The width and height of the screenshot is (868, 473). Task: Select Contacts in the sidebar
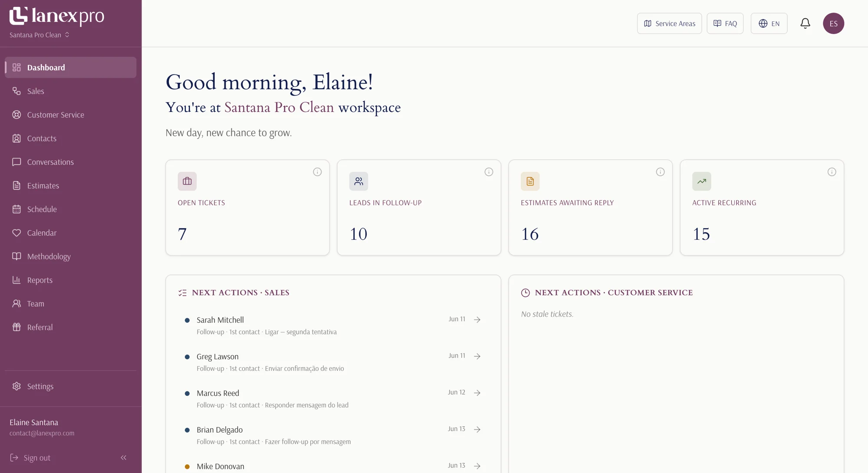71,138
